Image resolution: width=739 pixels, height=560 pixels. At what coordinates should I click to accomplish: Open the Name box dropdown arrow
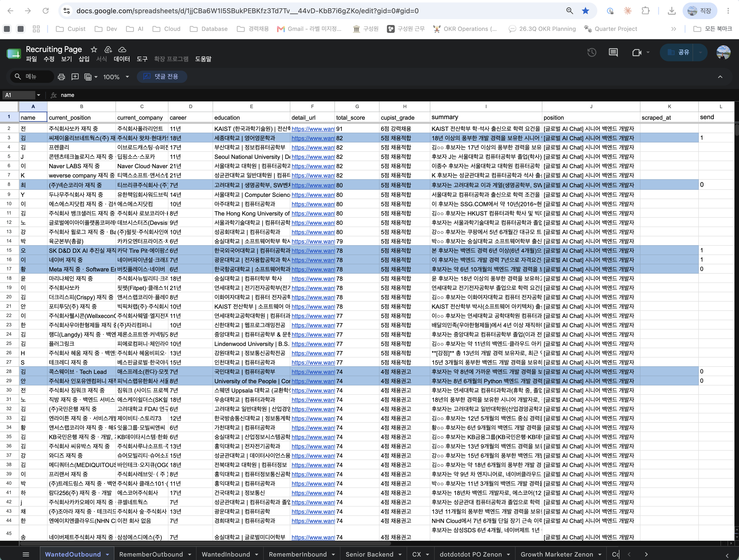pyautogui.click(x=38, y=95)
